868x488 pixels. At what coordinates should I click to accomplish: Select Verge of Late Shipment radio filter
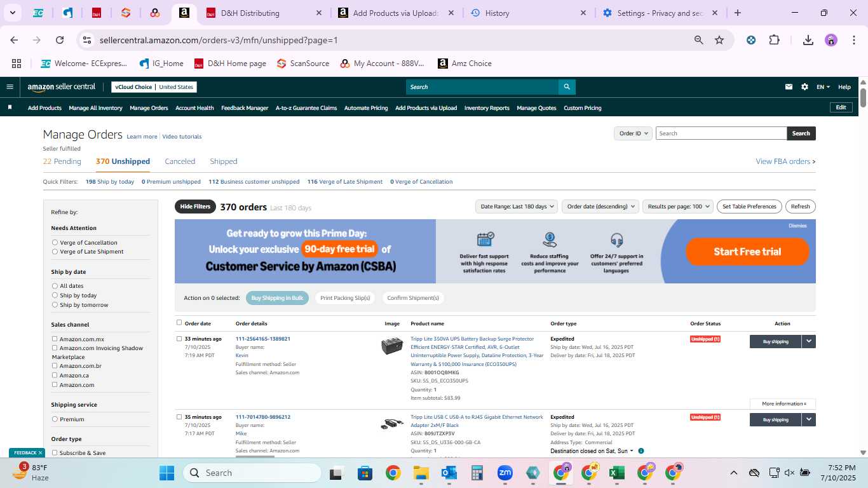(x=55, y=252)
